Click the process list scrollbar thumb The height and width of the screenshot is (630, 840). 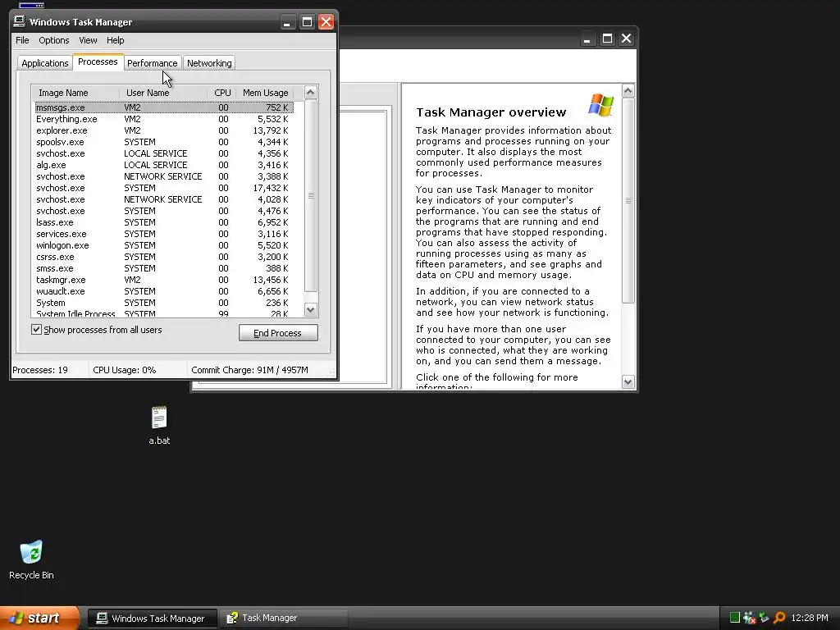(311, 195)
